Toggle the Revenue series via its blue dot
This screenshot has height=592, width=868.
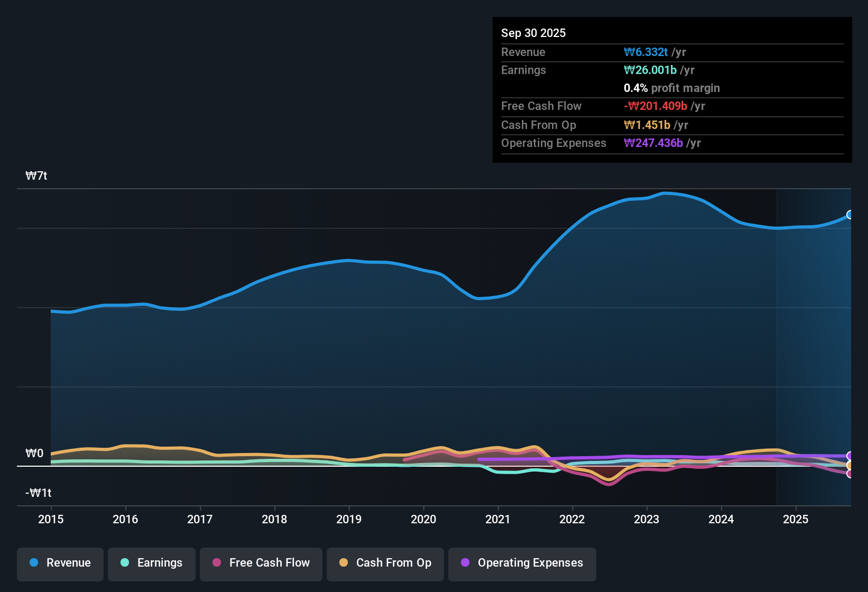pos(34,563)
